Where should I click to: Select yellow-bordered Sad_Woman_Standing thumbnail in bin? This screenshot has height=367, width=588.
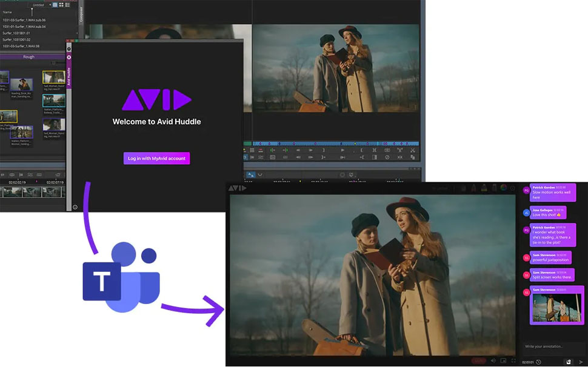53,77
